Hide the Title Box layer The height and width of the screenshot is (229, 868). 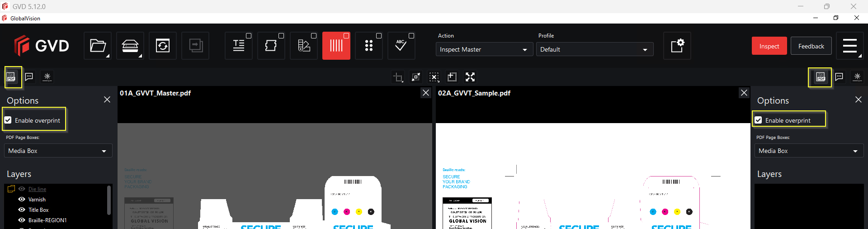pos(22,210)
